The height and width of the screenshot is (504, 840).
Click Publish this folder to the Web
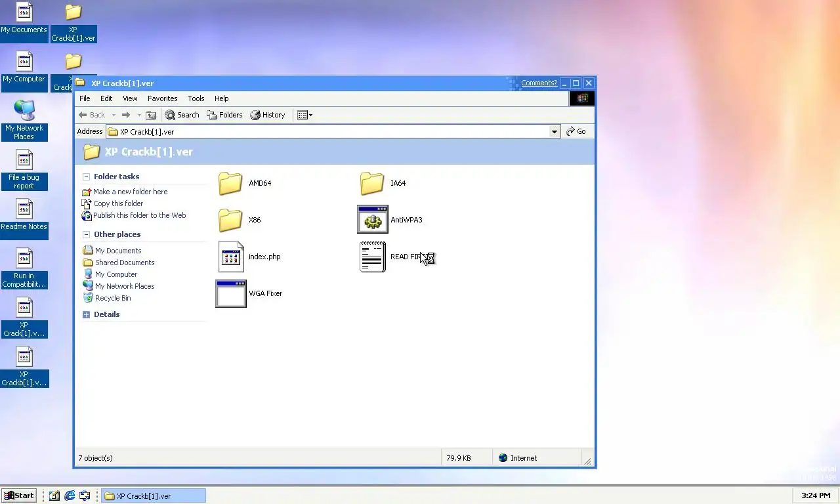point(139,215)
